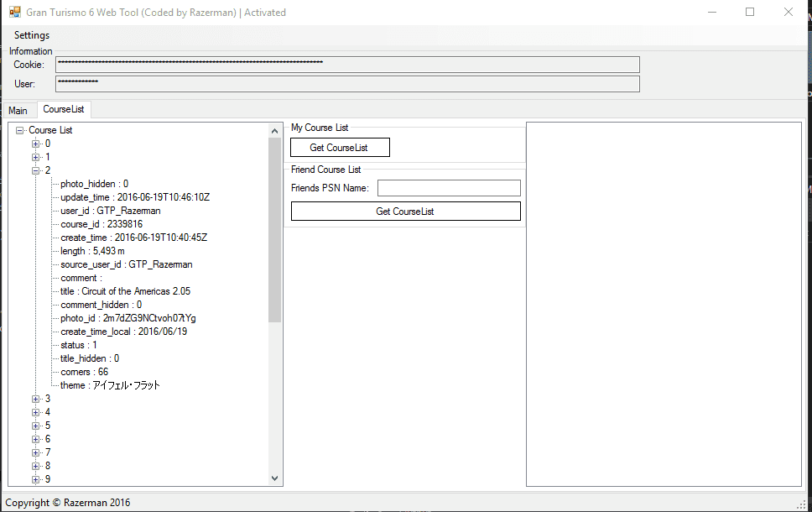This screenshot has width=812, height=512.
Task: Select the Course List root label
Action: 50,131
